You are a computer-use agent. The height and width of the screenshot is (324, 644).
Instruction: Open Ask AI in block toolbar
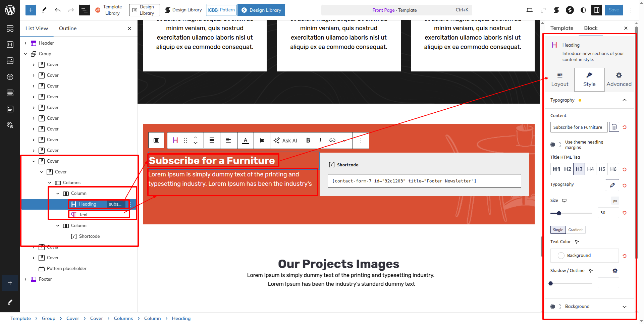pyautogui.click(x=285, y=141)
